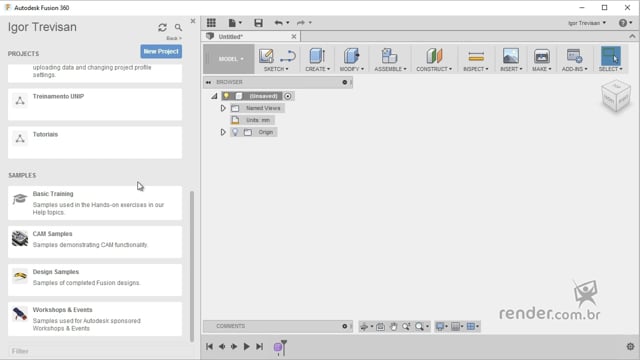Open the CAM Samples folder
640x360 pixels.
click(x=95, y=242)
